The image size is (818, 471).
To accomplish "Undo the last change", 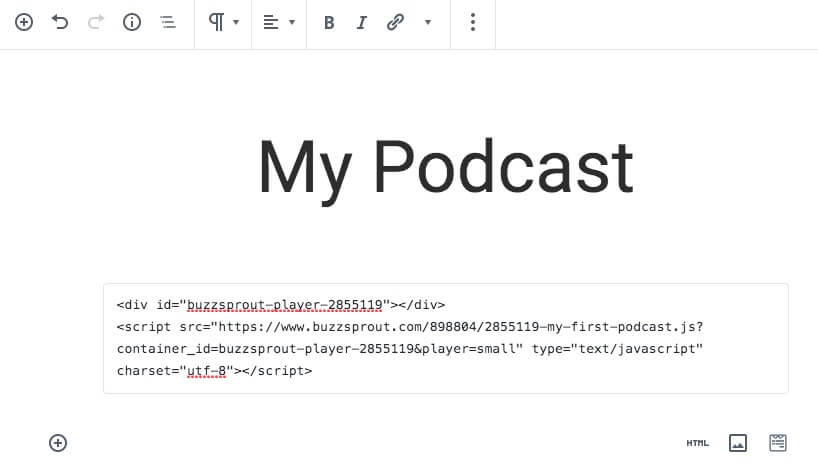I will point(60,22).
